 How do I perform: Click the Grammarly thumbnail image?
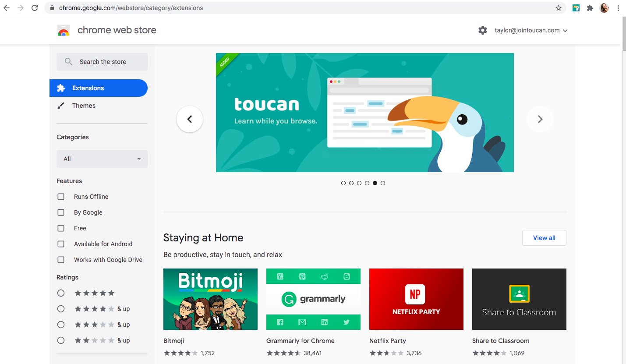click(x=313, y=299)
